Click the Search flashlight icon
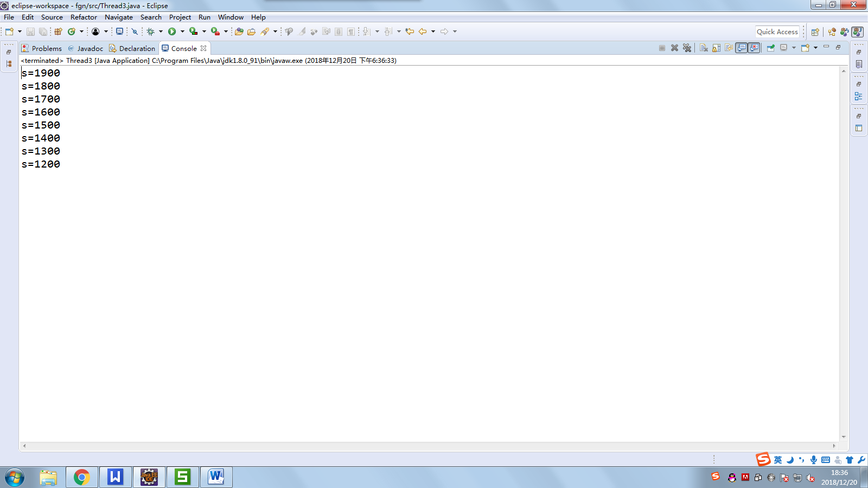The height and width of the screenshot is (488, 868). 265,31
